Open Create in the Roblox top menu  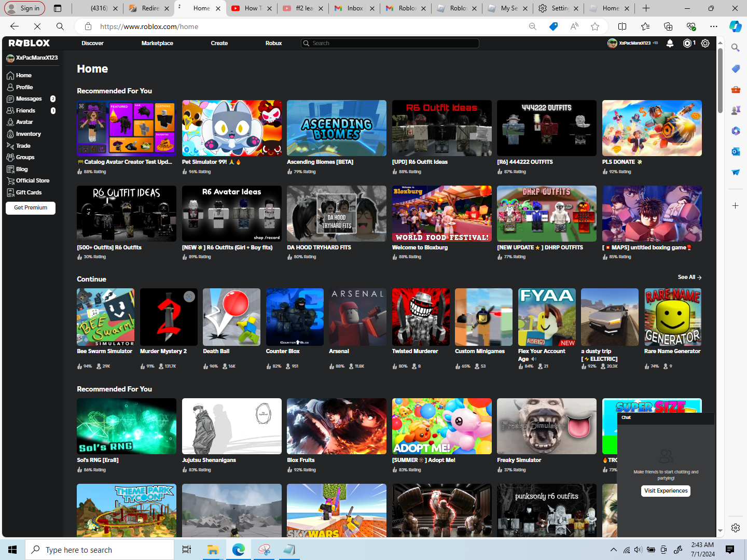point(219,43)
